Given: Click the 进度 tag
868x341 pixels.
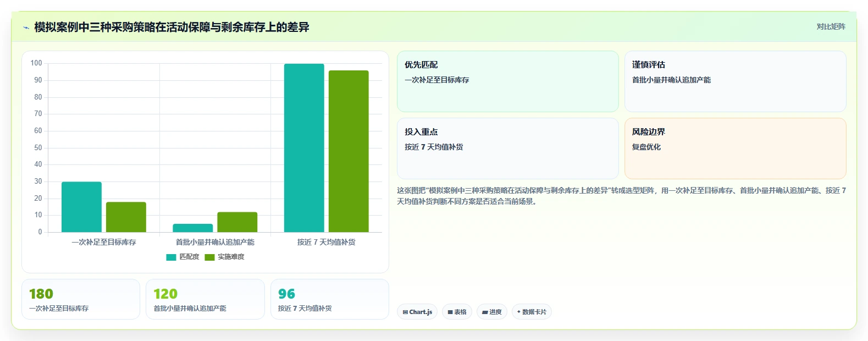Looking at the screenshot, I should 492,312.
